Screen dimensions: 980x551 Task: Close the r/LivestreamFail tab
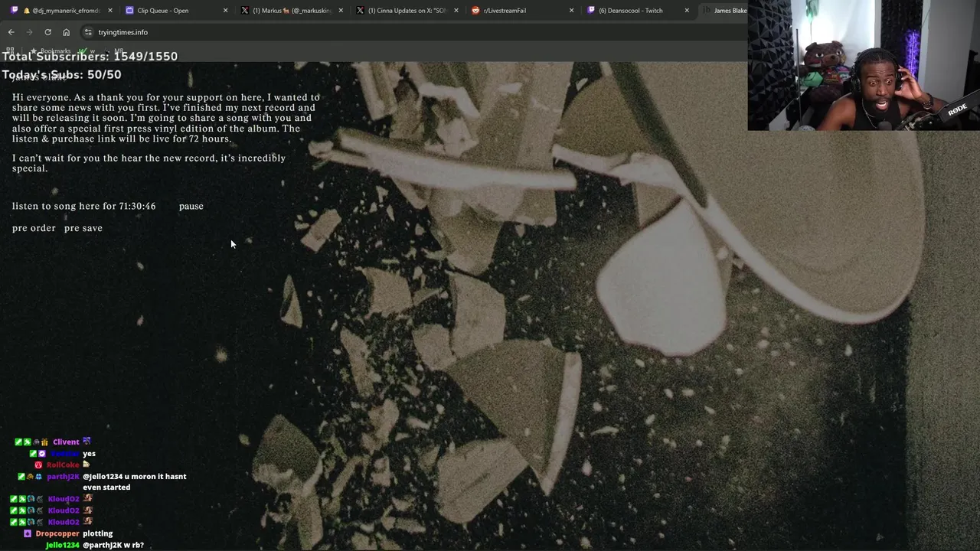(x=571, y=11)
